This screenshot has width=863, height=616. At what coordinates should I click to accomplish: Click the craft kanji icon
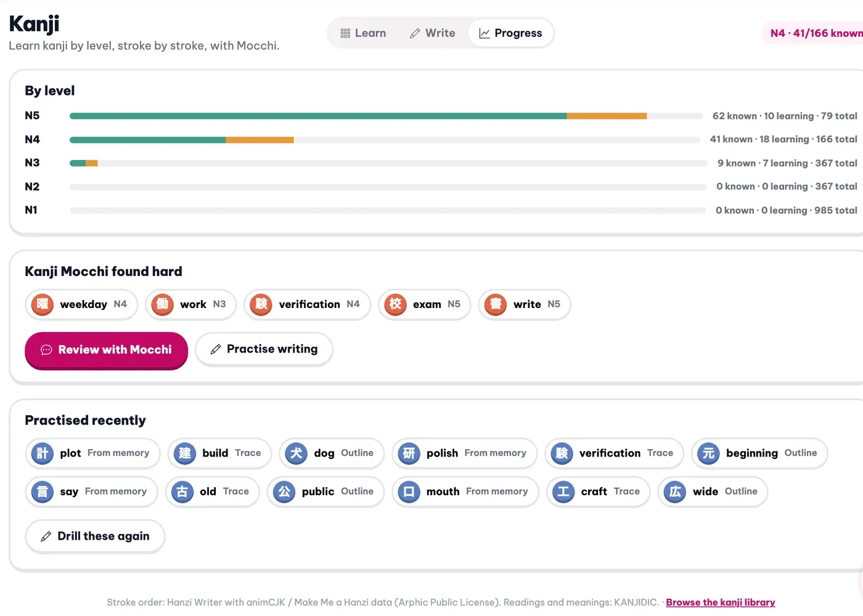coord(563,492)
